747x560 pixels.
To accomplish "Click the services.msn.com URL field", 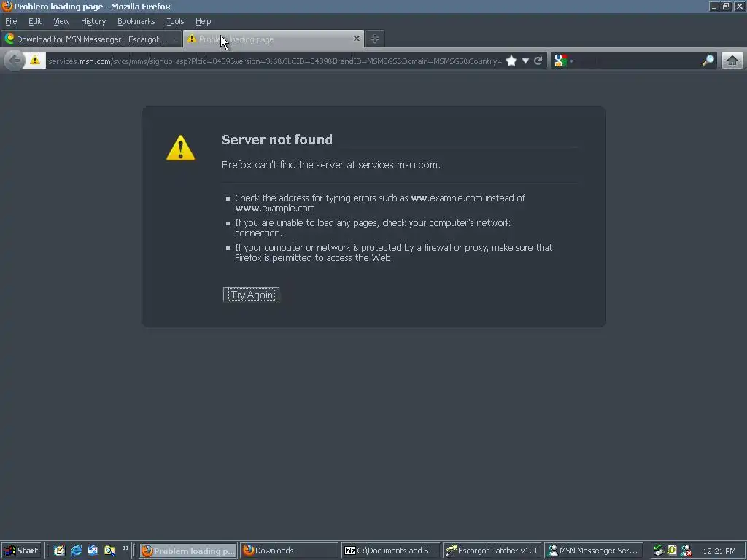I will (x=274, y=61).
